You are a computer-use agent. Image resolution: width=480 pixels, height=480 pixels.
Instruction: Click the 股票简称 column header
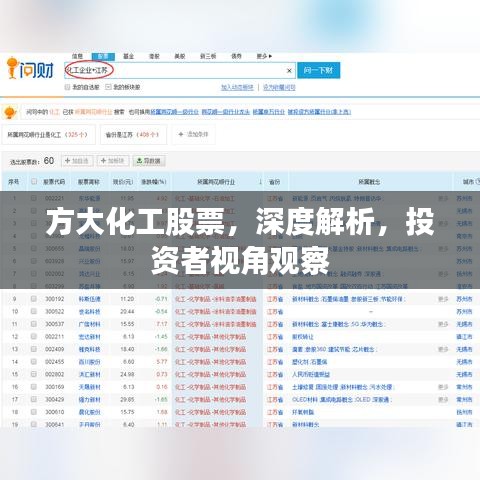(89, 182)
